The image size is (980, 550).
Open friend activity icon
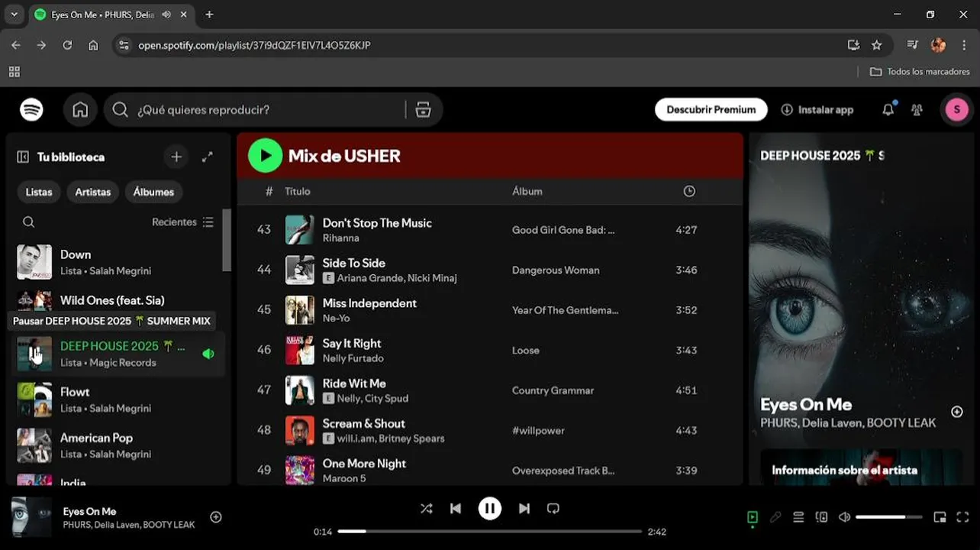(x=917, y=110)
